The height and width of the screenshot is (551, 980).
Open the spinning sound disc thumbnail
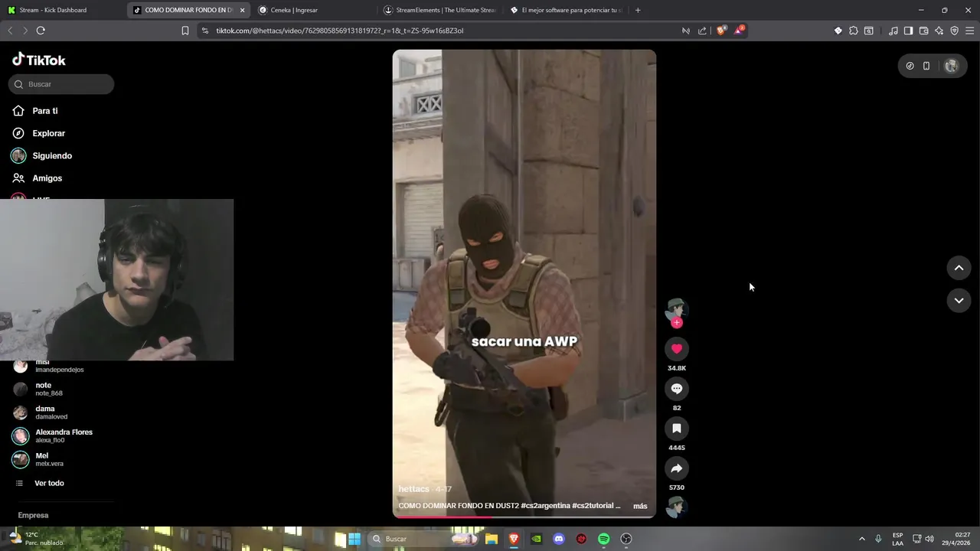tap(676, 507)
